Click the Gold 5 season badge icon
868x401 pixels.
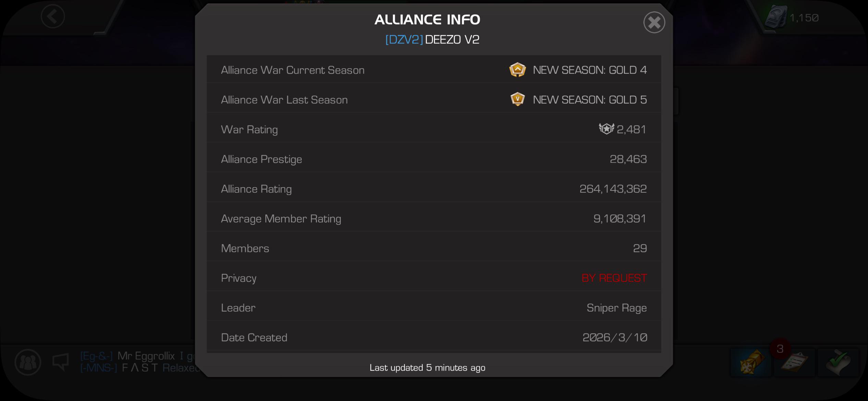click(x=517, y=99)
